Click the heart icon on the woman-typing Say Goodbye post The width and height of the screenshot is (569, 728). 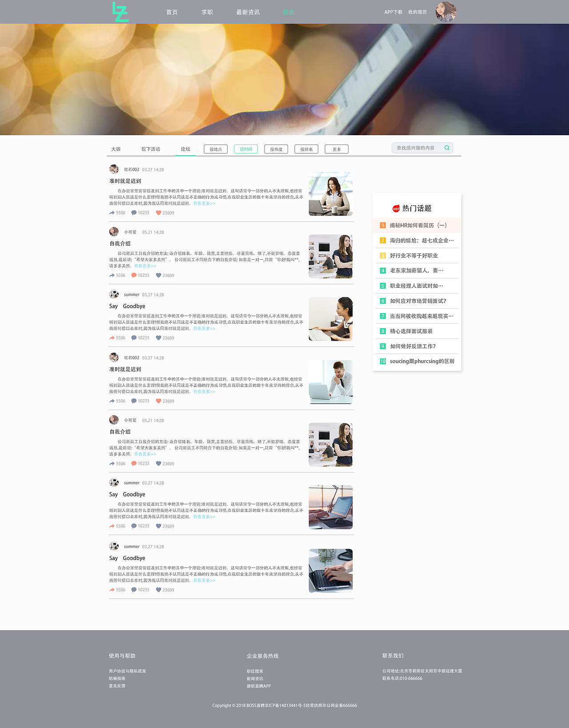click(x=158, y=338)
